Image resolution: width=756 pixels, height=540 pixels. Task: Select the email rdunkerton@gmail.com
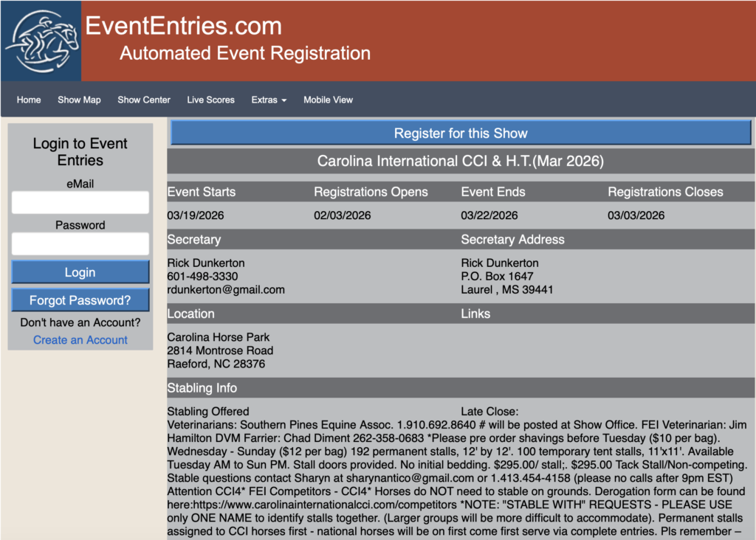click(226, 290)
